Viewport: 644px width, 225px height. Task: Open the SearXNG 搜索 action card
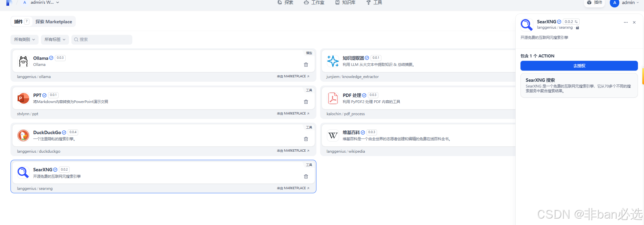point(579,85)
